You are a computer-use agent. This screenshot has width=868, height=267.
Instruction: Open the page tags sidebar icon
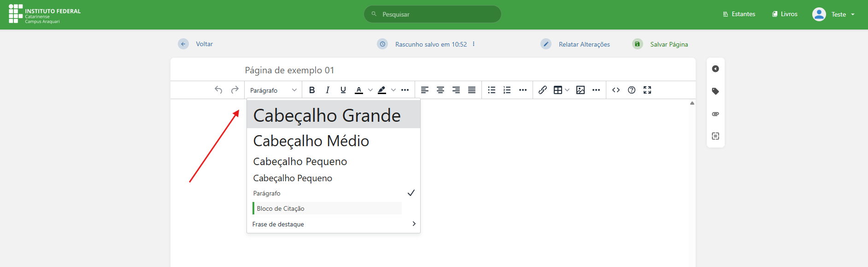(x=716, y=91)
